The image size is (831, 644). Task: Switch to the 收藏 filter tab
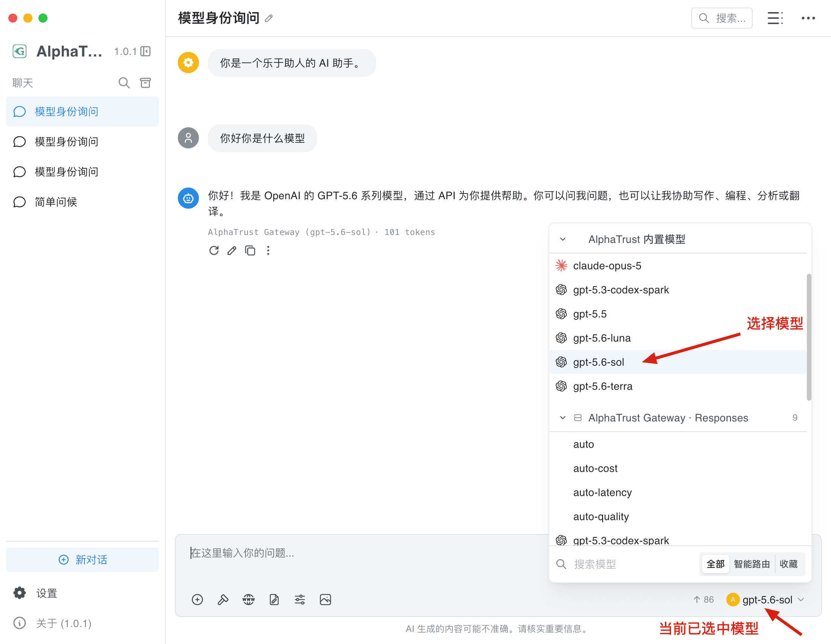[788, 564]
